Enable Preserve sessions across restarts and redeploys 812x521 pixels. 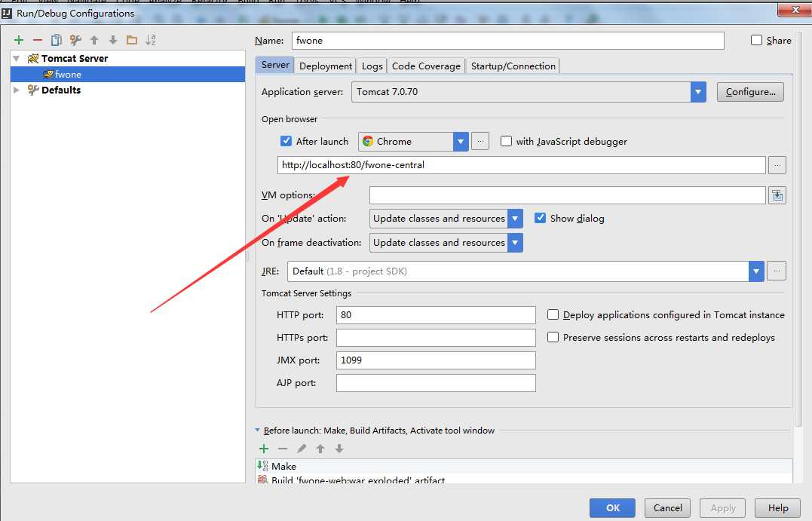(x=553, y=337)
